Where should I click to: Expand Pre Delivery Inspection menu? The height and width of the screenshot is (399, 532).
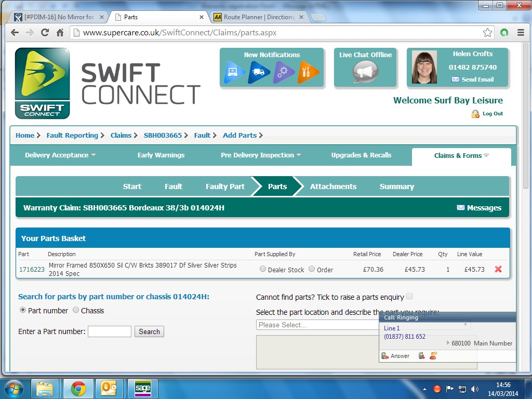(261, 155)
